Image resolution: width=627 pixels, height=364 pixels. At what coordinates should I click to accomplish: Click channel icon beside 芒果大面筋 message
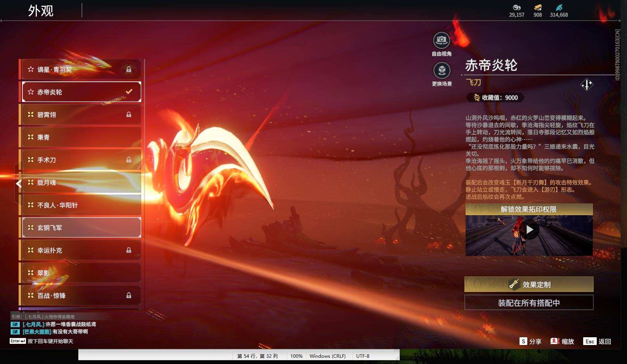[15, 331]
